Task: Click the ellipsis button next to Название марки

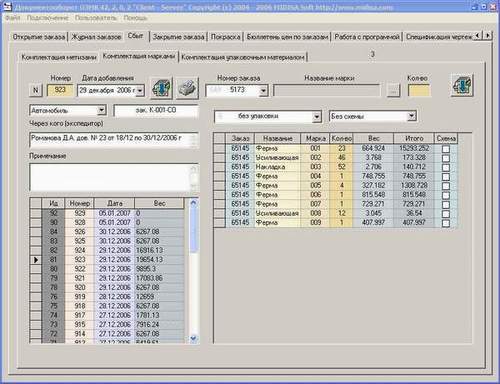Action: coord(393,90)
